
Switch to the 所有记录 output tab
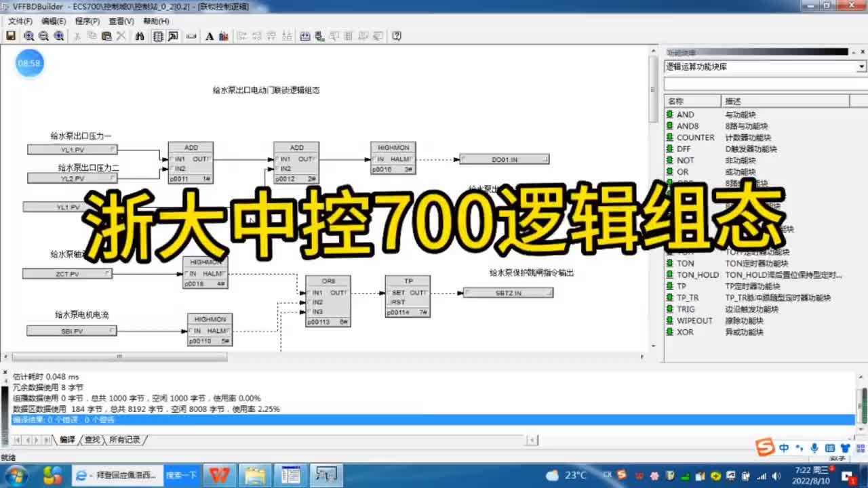tap(124, 440)
